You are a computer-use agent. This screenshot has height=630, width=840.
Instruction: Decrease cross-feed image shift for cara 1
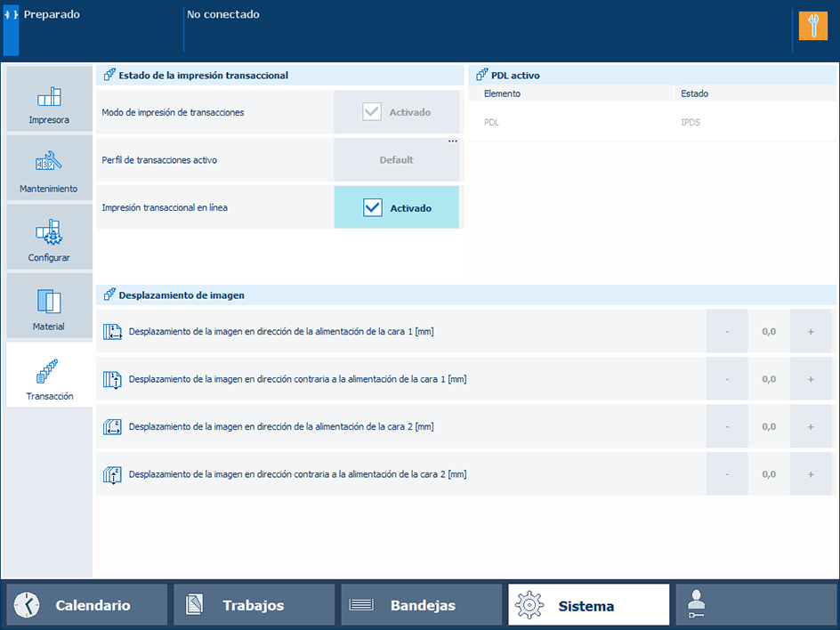click(727, 379)
